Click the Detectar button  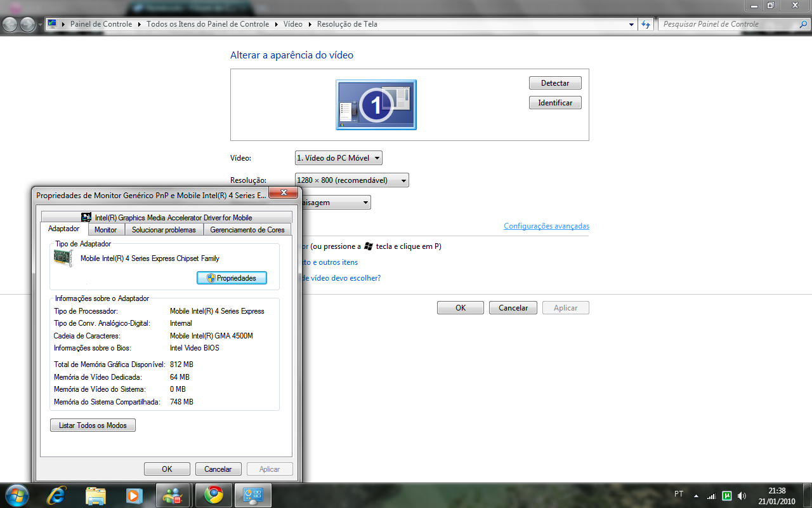click(555, 83)
